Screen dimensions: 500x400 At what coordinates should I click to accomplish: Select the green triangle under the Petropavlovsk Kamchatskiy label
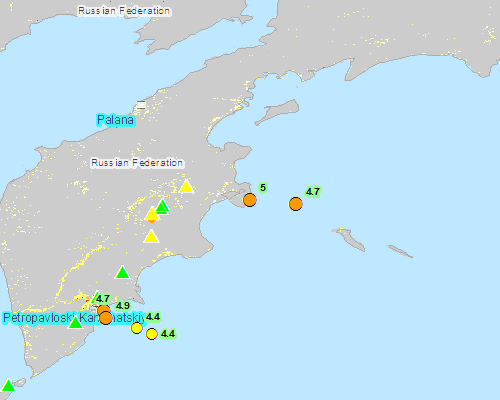(75, 323)
